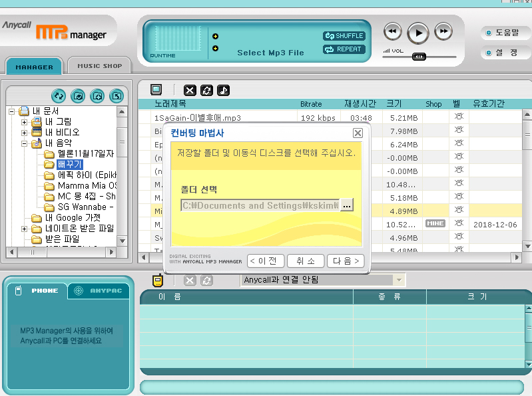
Task: Expand the 네이트온 받은 파일 tree node
Action: click(24, 229)
